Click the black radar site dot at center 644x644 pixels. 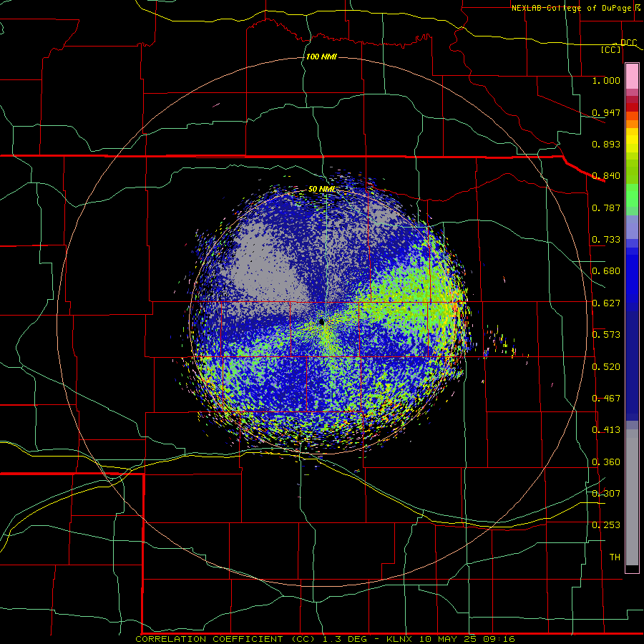pos(321,321)
